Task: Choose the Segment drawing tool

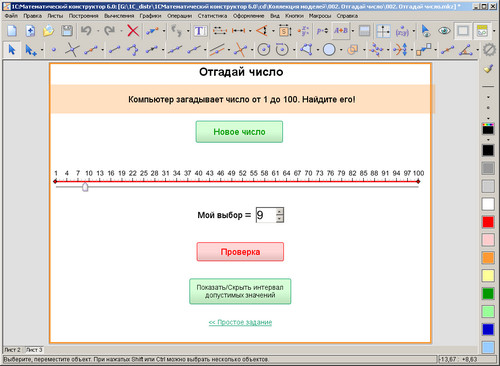Action: (x=114, y=50)
